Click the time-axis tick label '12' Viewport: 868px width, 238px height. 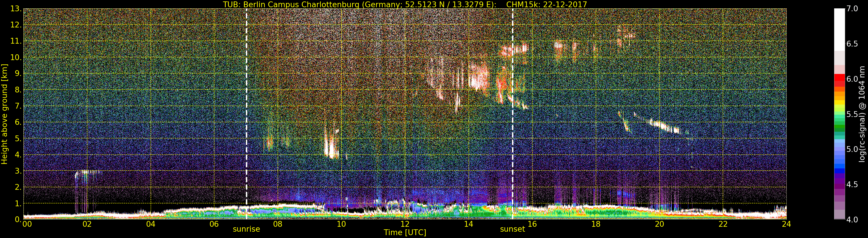point(405,224)
